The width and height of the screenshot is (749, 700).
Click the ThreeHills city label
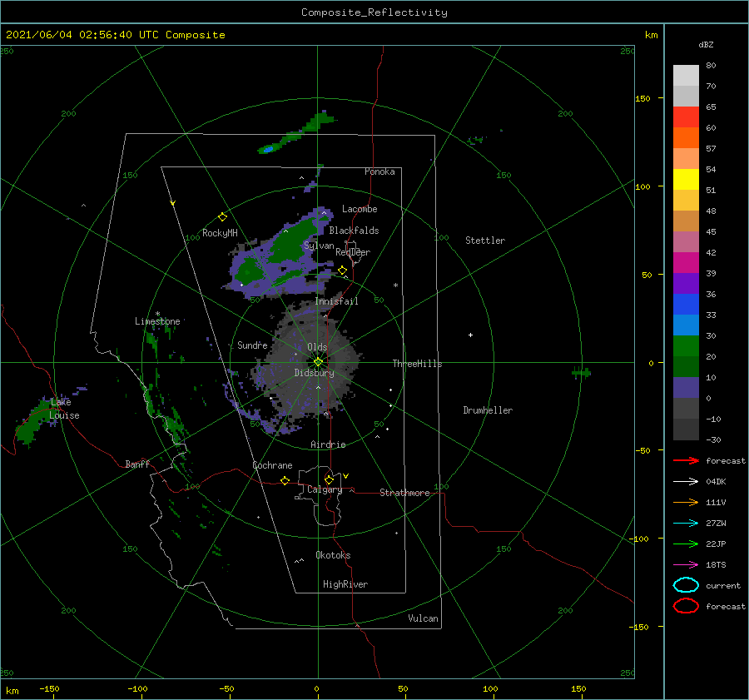click(418, 364)
